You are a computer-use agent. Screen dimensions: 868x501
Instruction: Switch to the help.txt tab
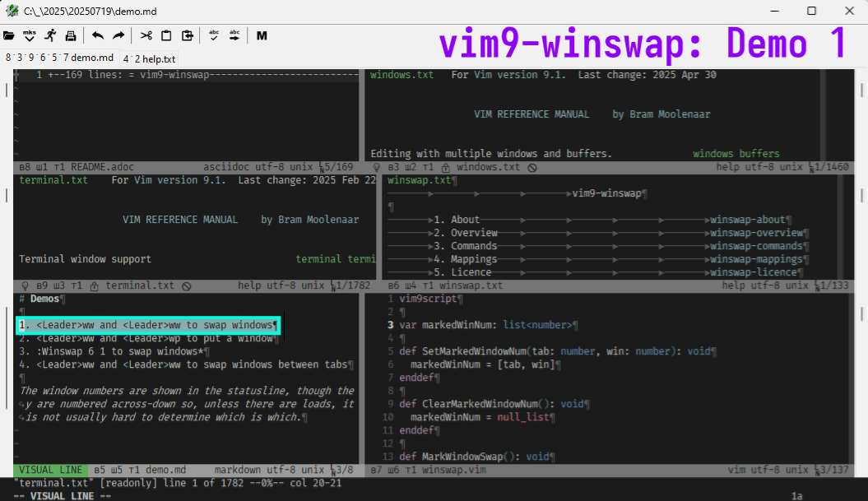tap(150, 58)
